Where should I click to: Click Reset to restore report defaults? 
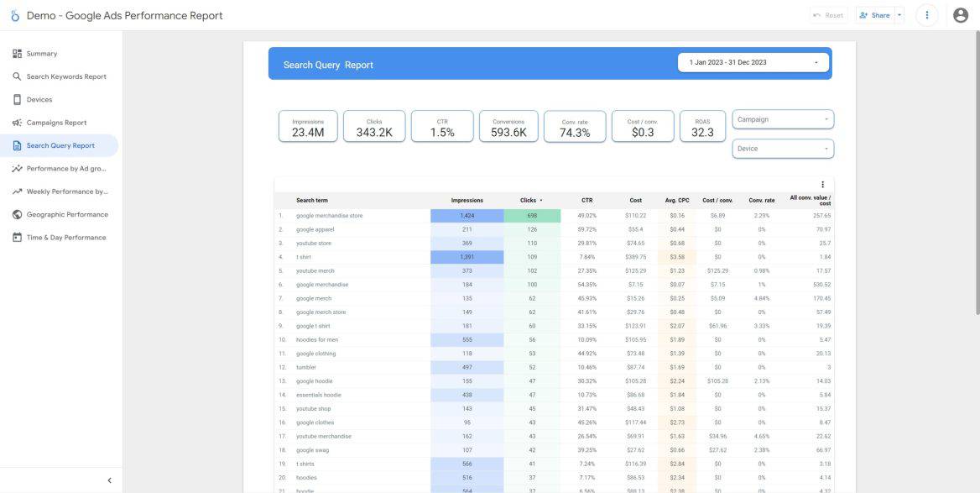pos(828,14)
